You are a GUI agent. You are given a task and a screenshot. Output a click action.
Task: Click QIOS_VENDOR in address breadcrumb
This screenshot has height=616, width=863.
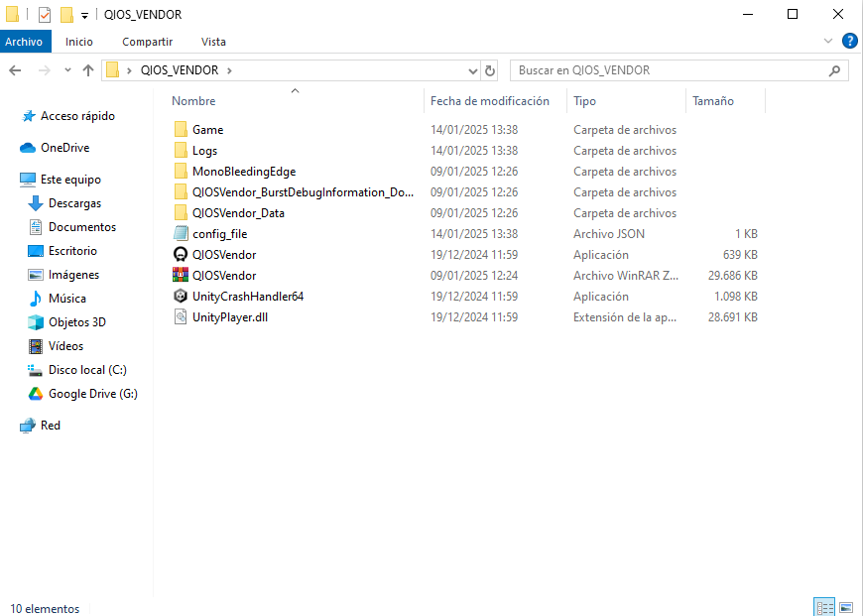[180, 70]
